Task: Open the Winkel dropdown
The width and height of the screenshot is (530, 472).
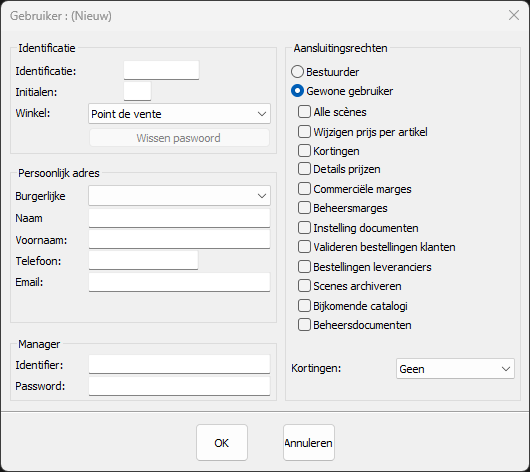Action: coord(179,114)
